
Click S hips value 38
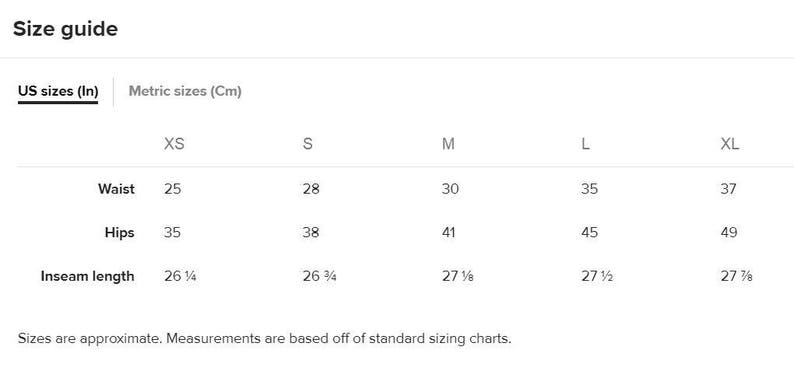coord(311,233)
